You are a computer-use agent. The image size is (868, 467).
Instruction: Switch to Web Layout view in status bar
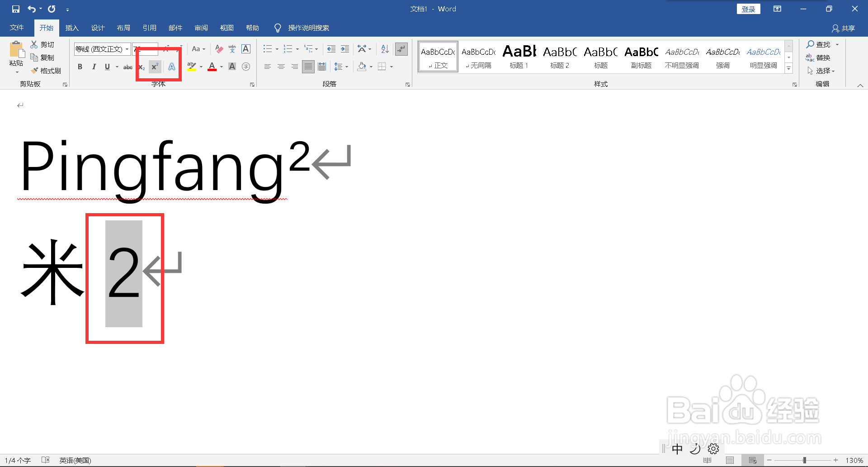[753, 460]
